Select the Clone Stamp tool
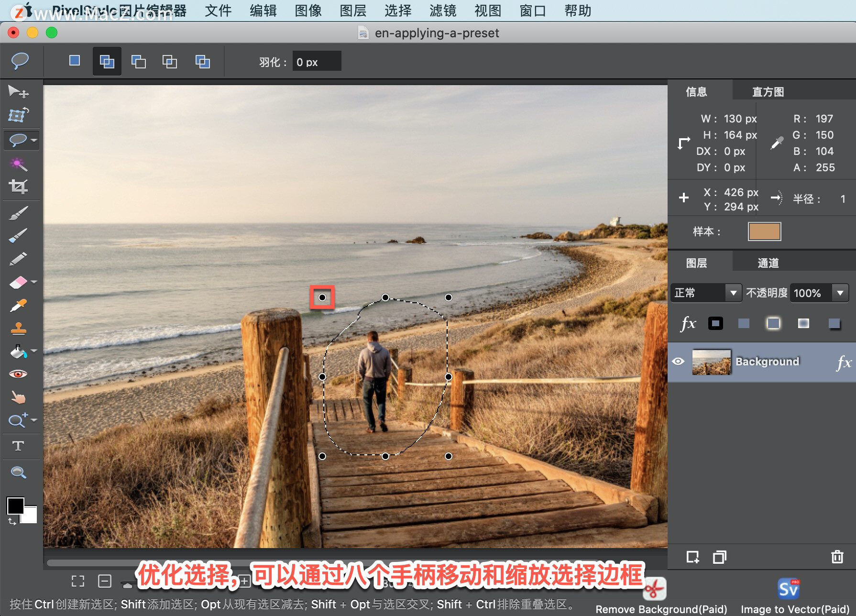 (18, 328)
